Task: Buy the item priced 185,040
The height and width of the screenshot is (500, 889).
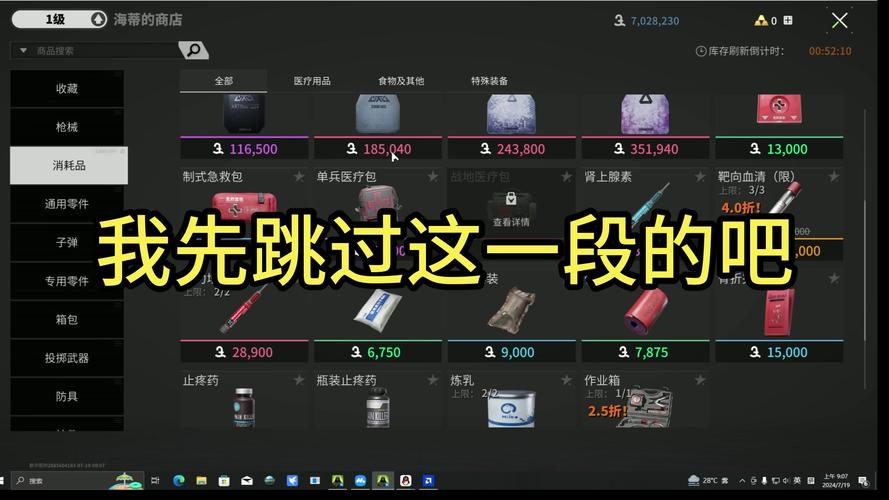Action: click(378, 149)
